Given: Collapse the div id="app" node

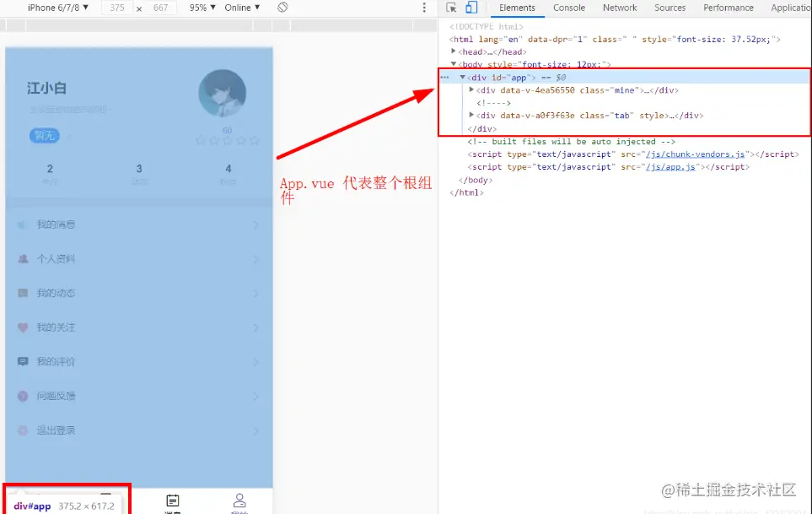Looking at the screenshot, I should tap(462, 77).
